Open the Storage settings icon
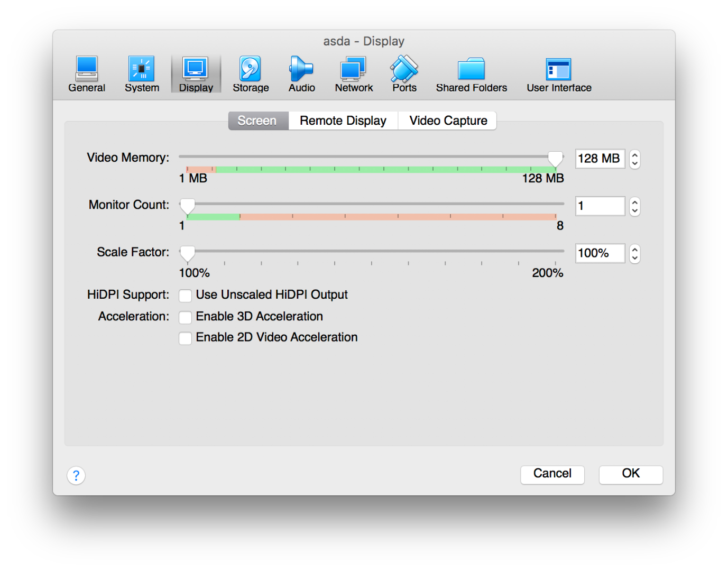The width and height of the screenshot is (728, 571). tap(251, 74)
